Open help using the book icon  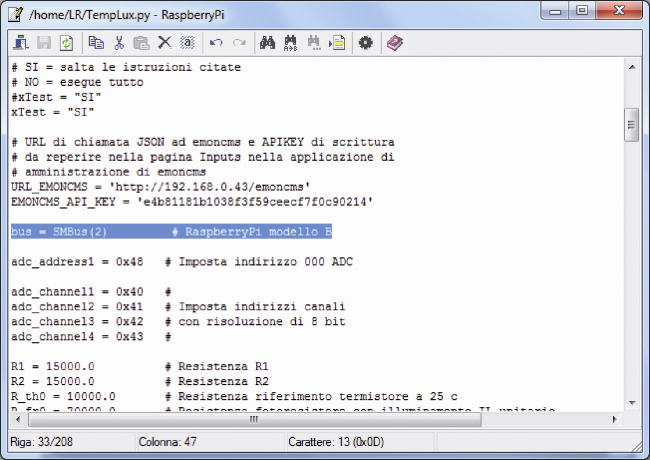(x=395, y=43)
